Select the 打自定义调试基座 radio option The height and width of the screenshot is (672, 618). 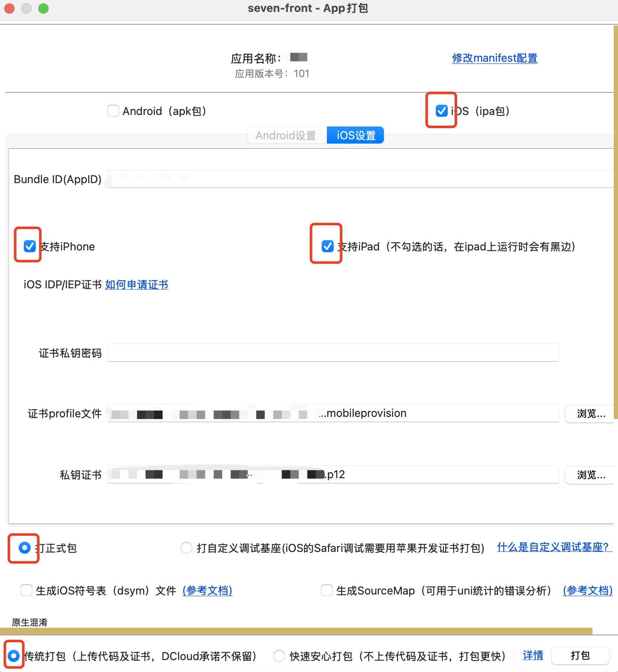pos(186,548)
